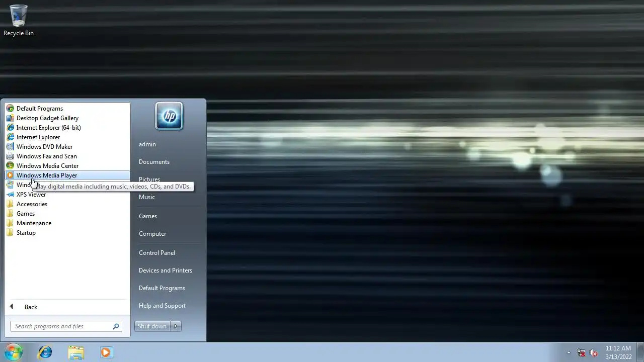The image size is (644, 362).
Task: Open Control Panel
Action: 157,253
